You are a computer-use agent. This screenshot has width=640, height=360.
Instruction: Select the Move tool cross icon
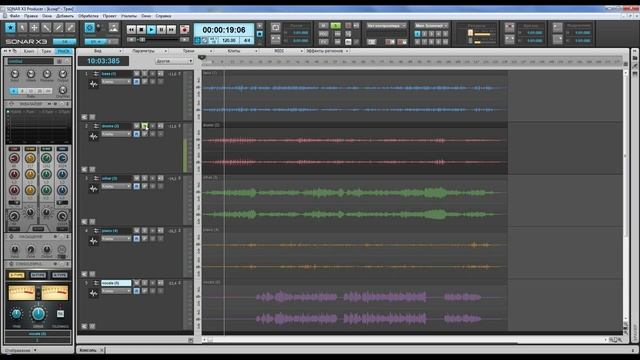pyautogui.click(x=34, y=28)
